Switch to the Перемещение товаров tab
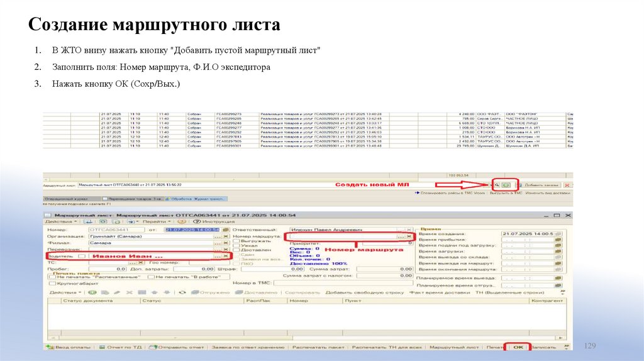This screenshot has height=361, width=644. [132, 199]
